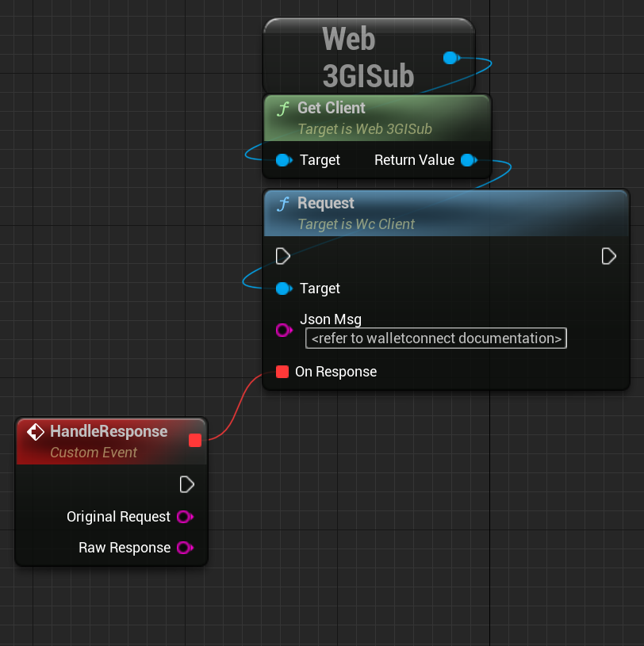Image resolution: width=644 pixels, height=646 pixels.
Task: Click the Json Msg text field
Action: pos(435,338)
